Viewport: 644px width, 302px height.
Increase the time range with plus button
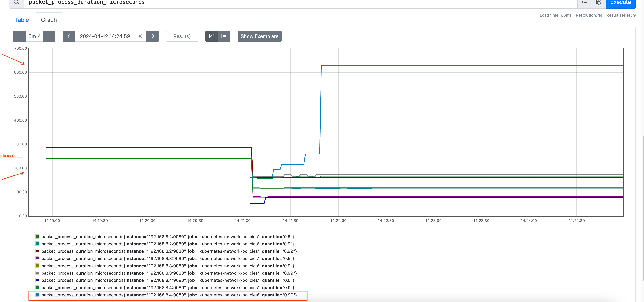coord(49,36)
